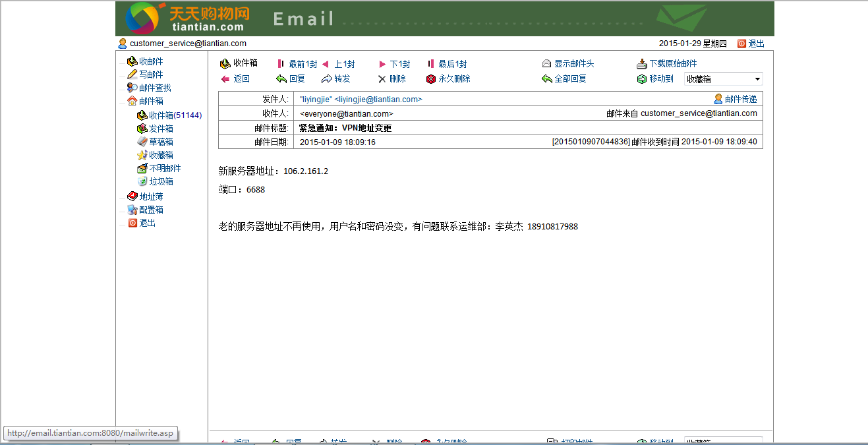Screen dimensions: 868x445
Task: Click the 删除 X icon
Action: click(382, 79)
